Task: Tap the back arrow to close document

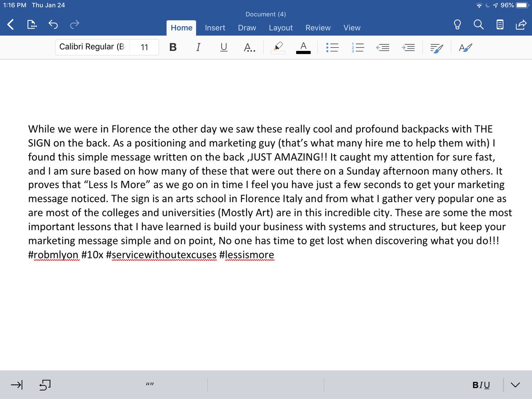Action: pyautogui.click(x=11, y=25)
